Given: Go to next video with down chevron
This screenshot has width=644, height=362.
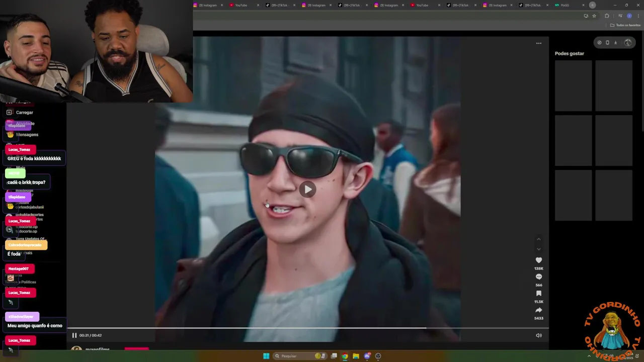Looking at the screenshot, I should click(x=539, y=249).
